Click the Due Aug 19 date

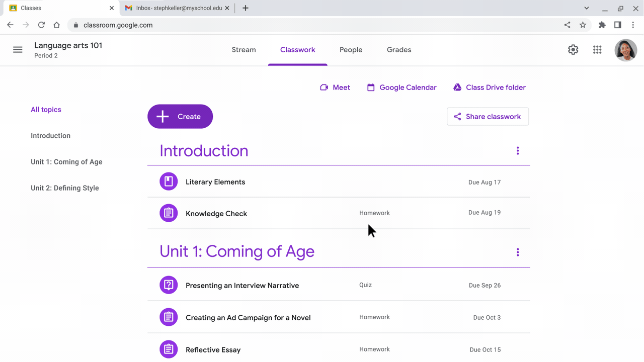tap(485, 213)
